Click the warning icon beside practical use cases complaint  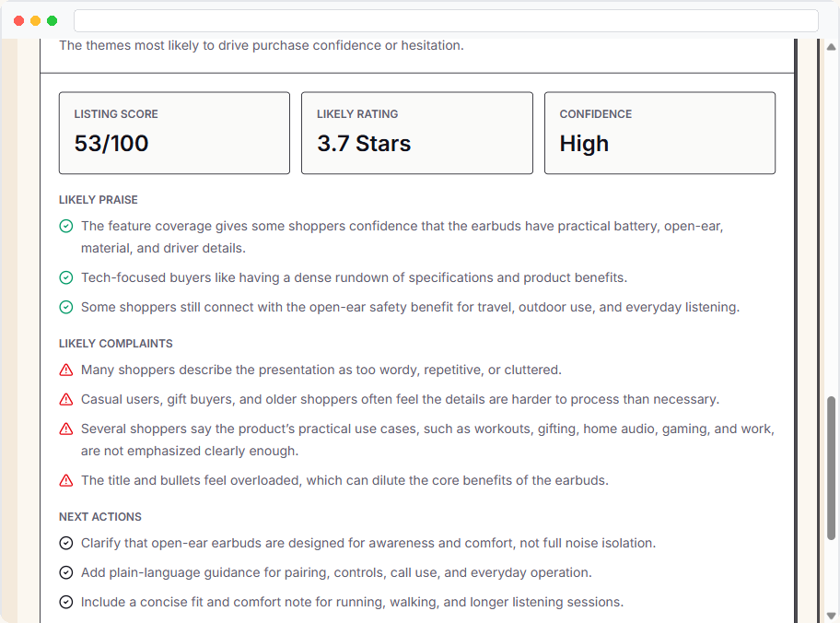click(66, 429)
